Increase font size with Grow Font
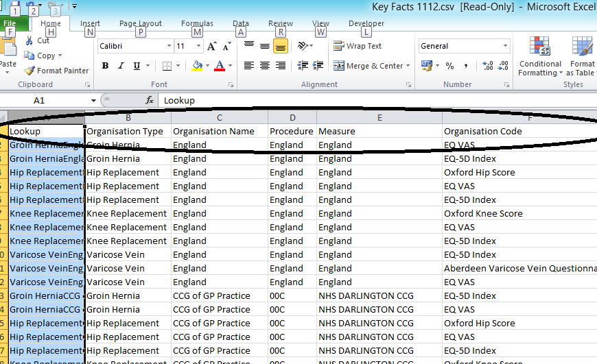Screen dimensions: 597x364 tap(211, 46)
